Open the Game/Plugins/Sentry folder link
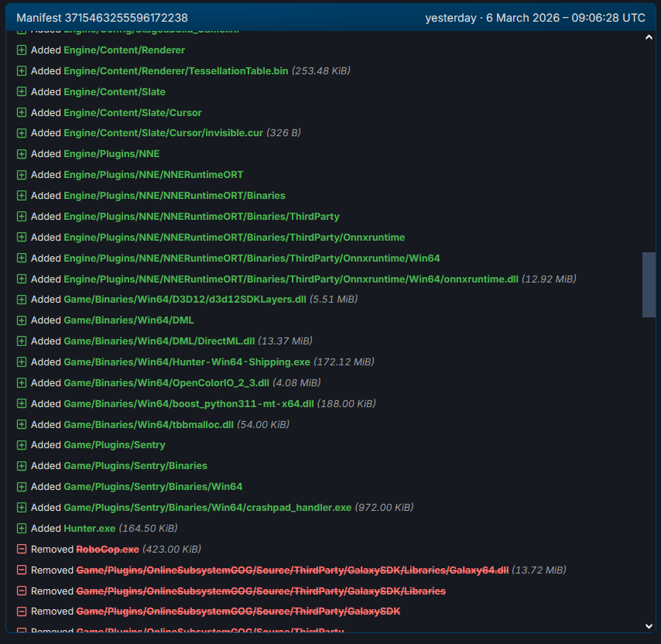The height and width of the screenshot is (644, 661). [x=114, y=445]
